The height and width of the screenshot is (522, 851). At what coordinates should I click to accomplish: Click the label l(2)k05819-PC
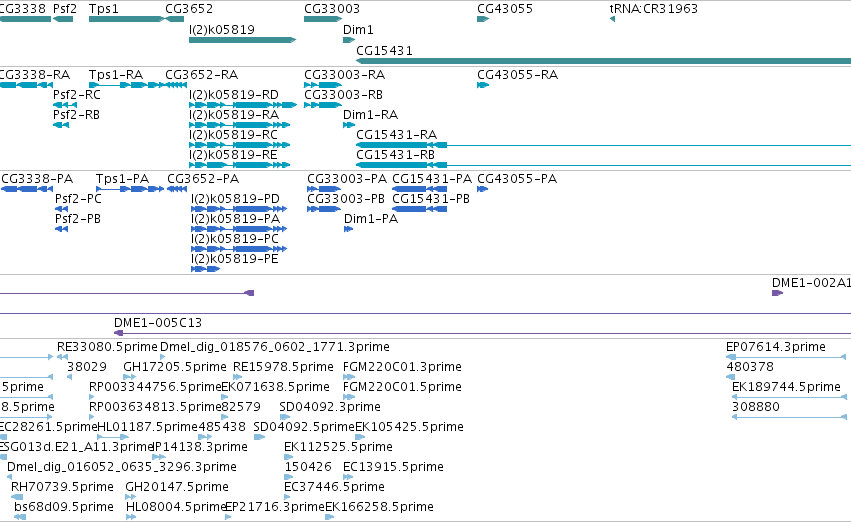(x=235, y=239)
